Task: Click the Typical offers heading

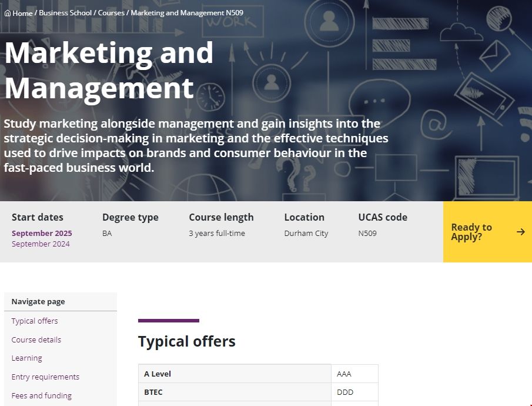Action: (187, 341)
